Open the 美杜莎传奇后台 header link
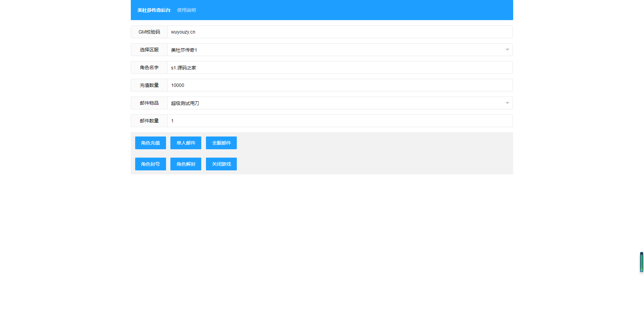The width and height of the screenshot is (644, 327). tap(154, 10)
